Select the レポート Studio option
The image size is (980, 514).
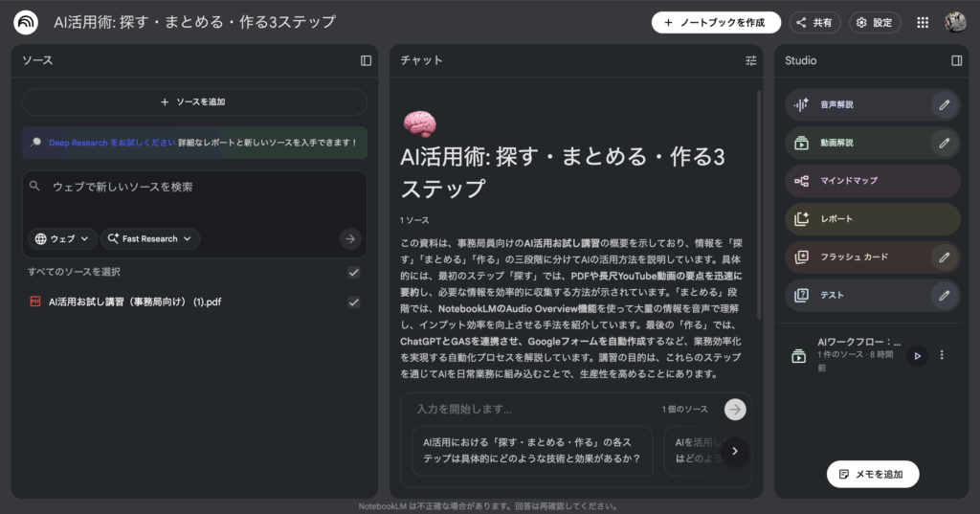coord(872,219)
